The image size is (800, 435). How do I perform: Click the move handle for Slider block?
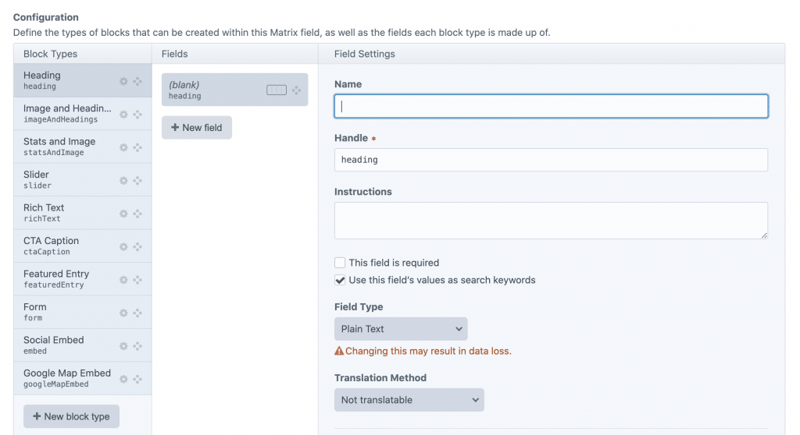pos(138,180)
